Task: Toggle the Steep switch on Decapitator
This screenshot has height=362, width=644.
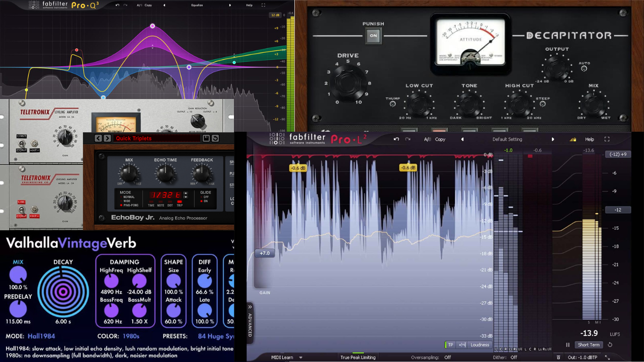Action: click(542, 104)
